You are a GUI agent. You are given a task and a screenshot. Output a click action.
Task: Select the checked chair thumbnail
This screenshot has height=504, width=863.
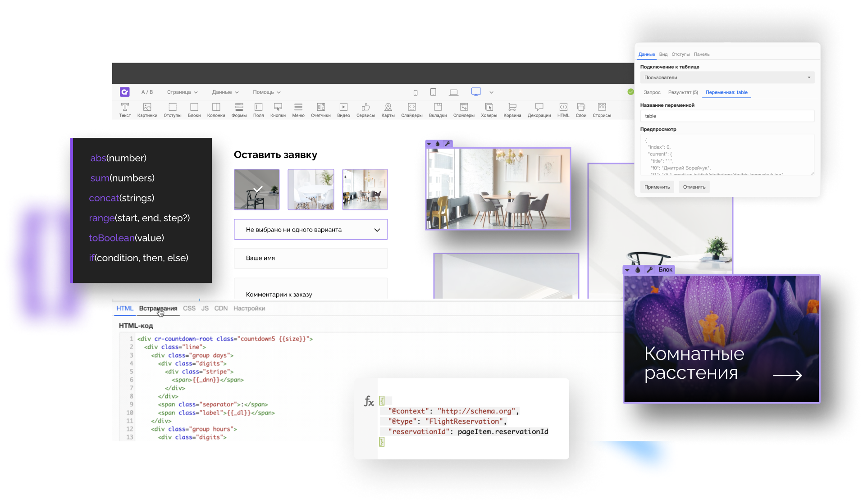257,190
